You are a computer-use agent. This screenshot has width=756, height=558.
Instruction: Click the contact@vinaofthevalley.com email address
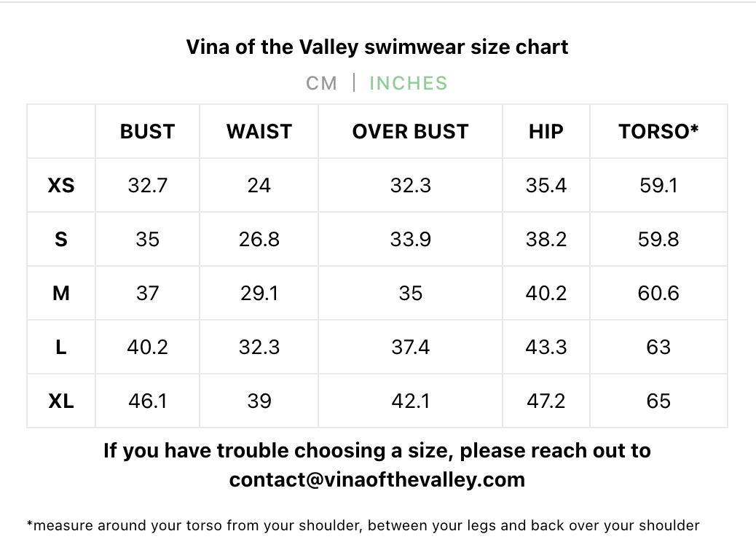coord(377,479)
